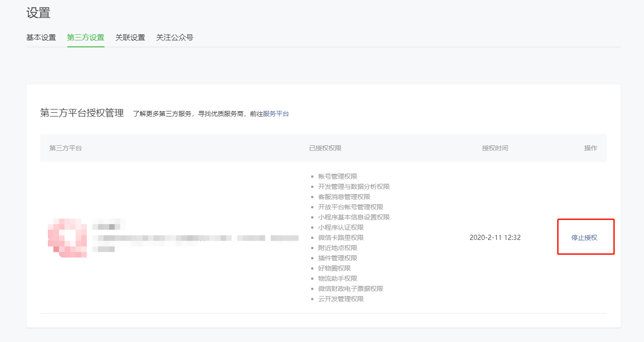Open the 基本设置 tab

tap(41, 38)
